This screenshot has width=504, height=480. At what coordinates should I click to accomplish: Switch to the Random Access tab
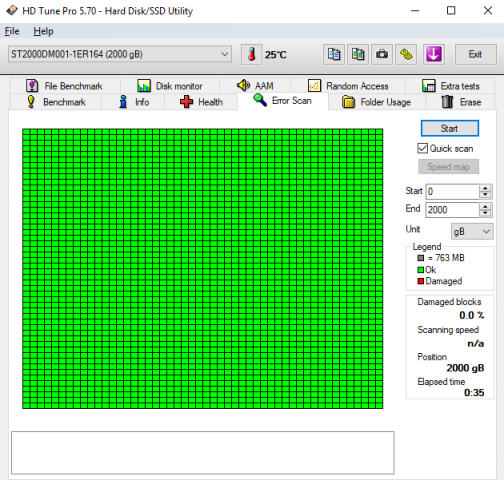(x=348, y=86)
